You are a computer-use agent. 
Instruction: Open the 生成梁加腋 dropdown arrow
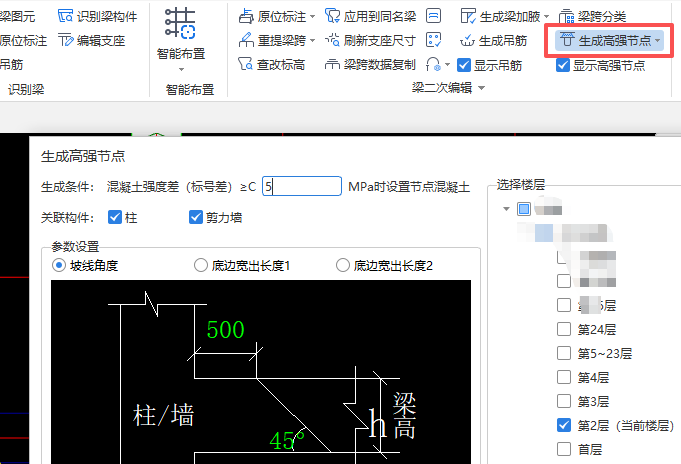tap(546, 17)
